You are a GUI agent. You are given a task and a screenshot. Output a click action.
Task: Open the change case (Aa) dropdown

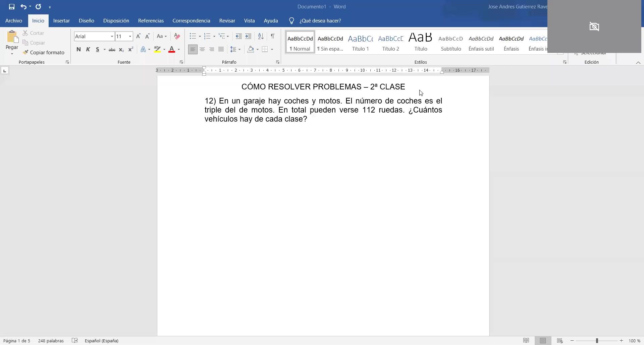pyautogui.click(x=162, y=36)
